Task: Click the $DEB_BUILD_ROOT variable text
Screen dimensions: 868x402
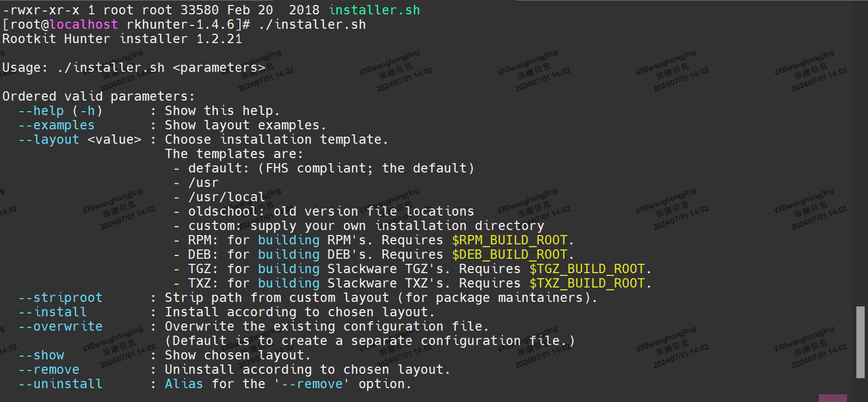Action: click(x=509, y=255)
